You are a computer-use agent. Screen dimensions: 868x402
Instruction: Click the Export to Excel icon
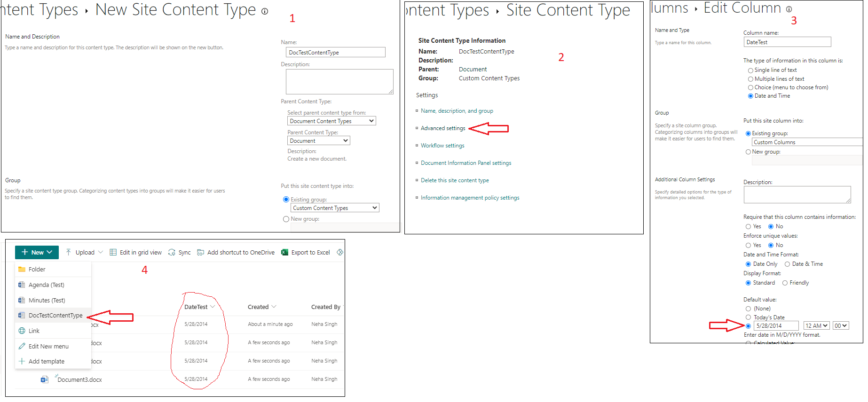coord(284,252)
